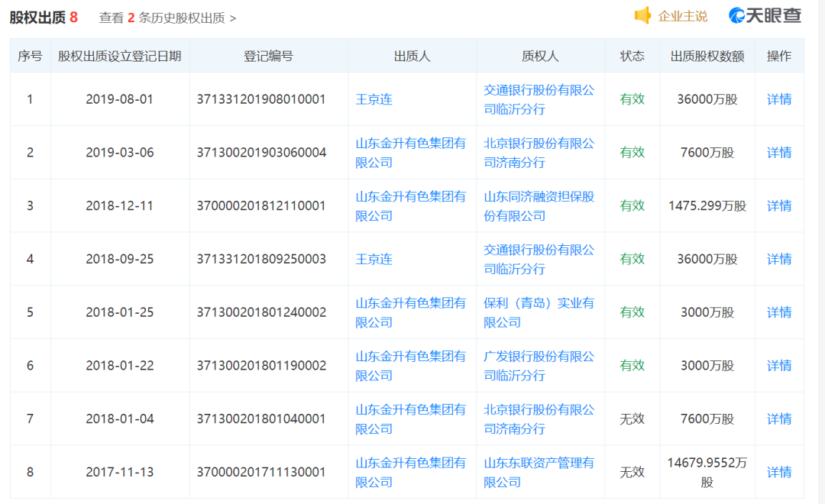825x504 pixels.
Task: Open 山东金升有色集团有限公司 in row 8
Action: [x=411, y=472]
